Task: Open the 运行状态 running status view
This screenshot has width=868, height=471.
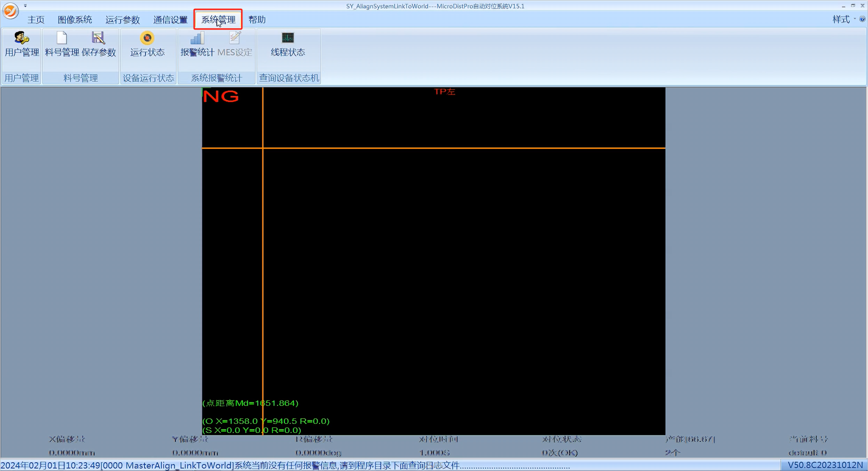Action: click(147, 44)
